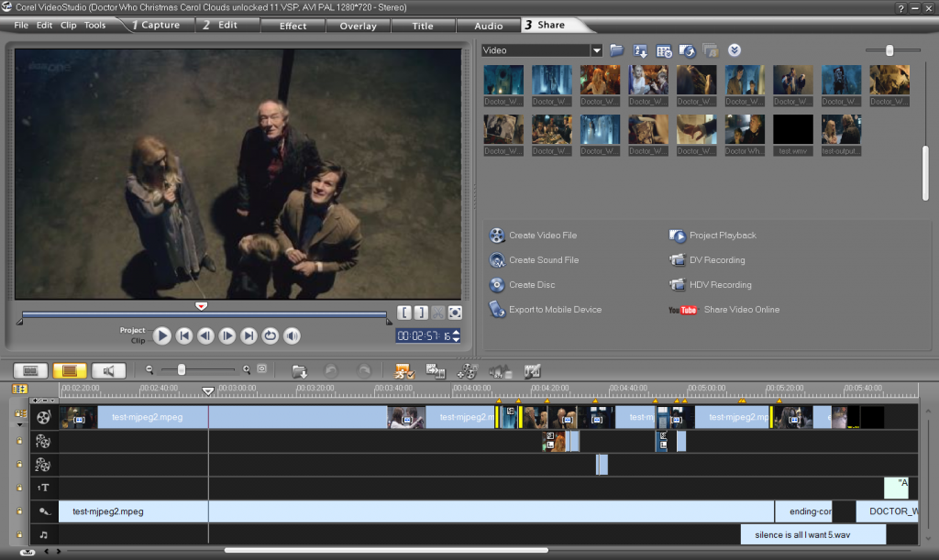Click Share Video Online next to YouTube

point(741,310)
